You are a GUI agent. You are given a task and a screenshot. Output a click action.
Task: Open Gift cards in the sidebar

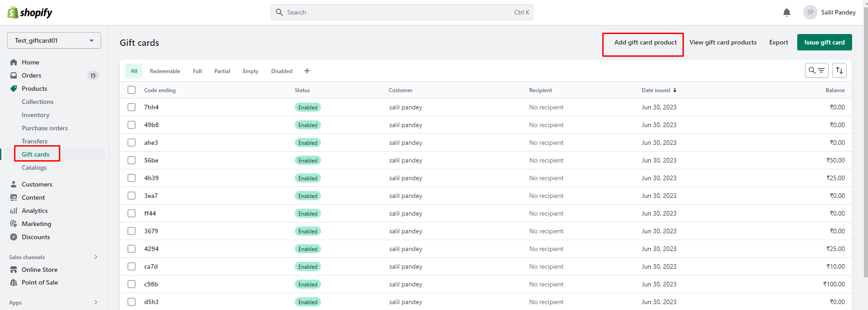[x=35, y=154]
